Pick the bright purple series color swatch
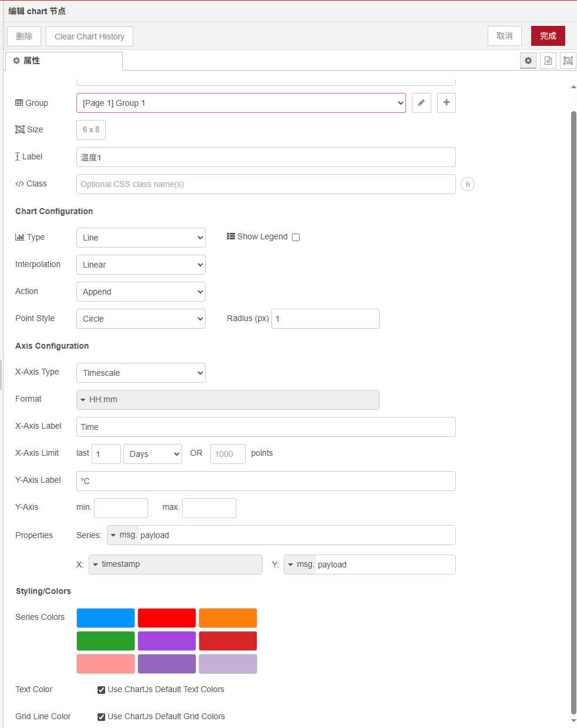 point(167,641)
